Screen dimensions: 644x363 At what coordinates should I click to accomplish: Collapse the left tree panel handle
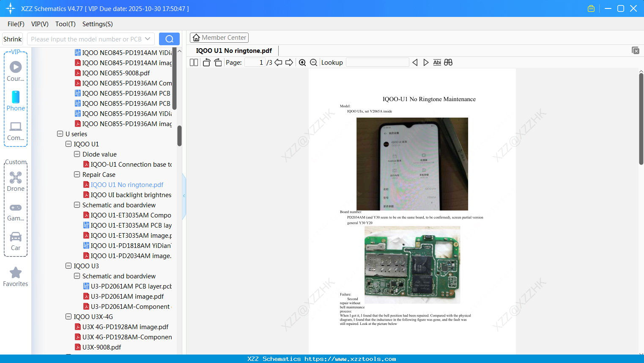tap(184, 196)
